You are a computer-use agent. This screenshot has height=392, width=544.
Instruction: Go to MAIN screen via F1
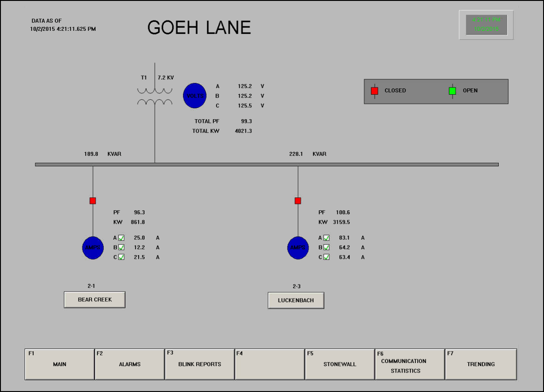coord(59,364)
